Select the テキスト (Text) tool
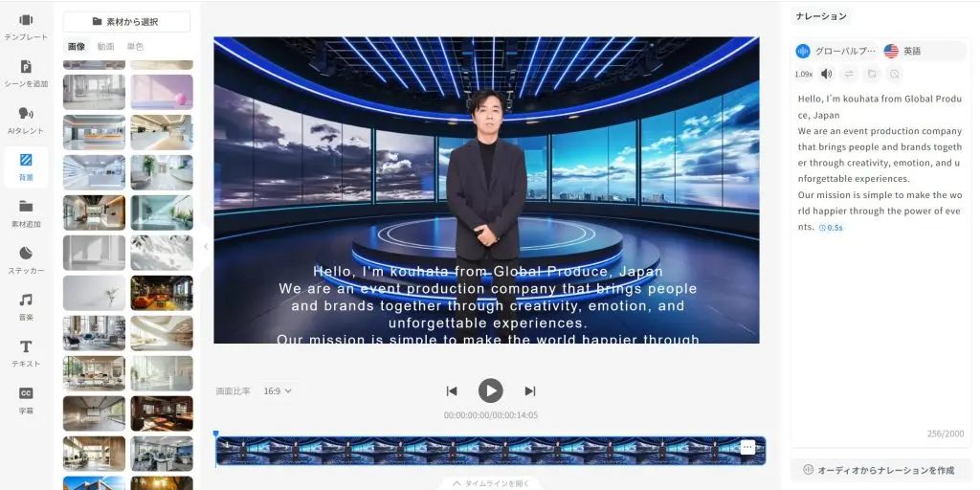980x490 pixels. coord(26,352)
